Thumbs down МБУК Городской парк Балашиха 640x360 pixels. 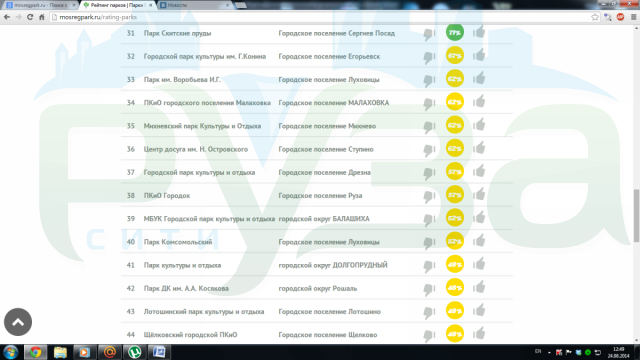pyautogui.click(x=429, y=220)
